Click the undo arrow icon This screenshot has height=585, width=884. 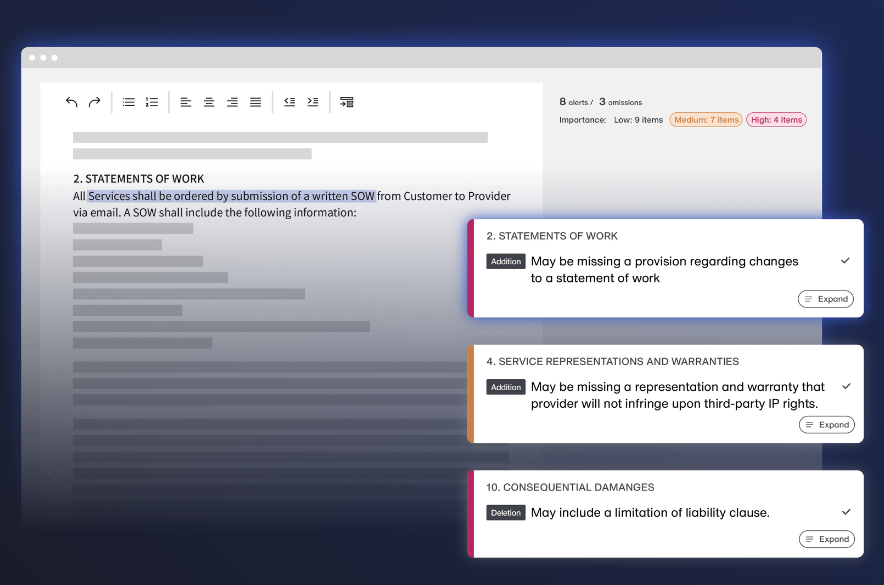pos(71,102)
